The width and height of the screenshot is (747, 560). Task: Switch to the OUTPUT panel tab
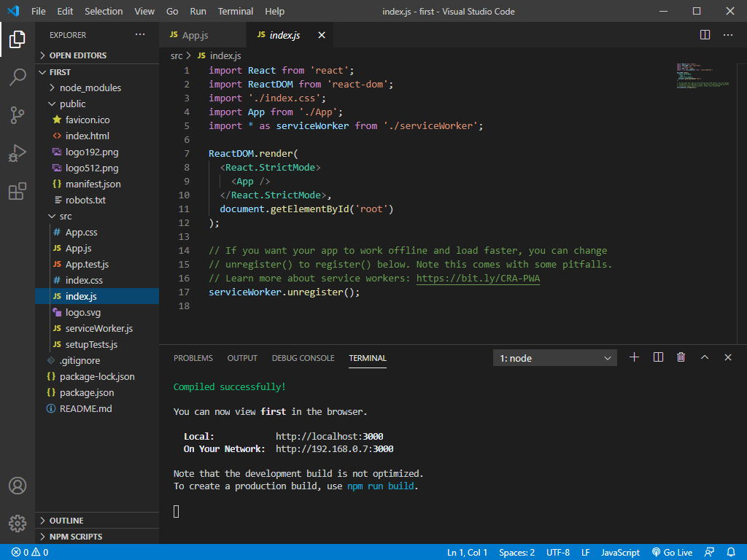242,358
